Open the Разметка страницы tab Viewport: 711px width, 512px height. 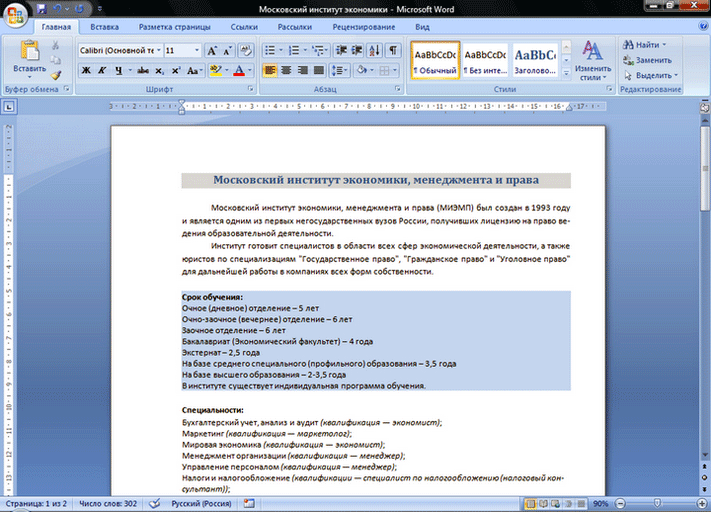[175, 27]
